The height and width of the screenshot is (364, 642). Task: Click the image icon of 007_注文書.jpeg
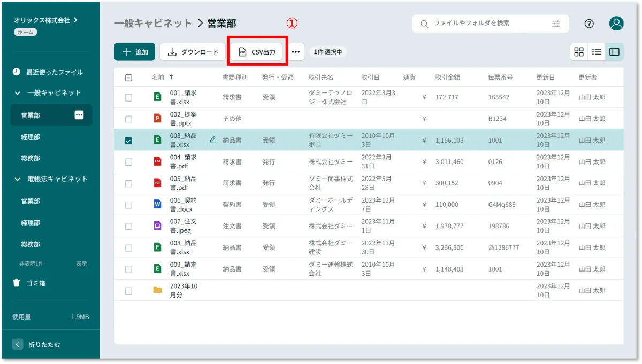[157, 226]
